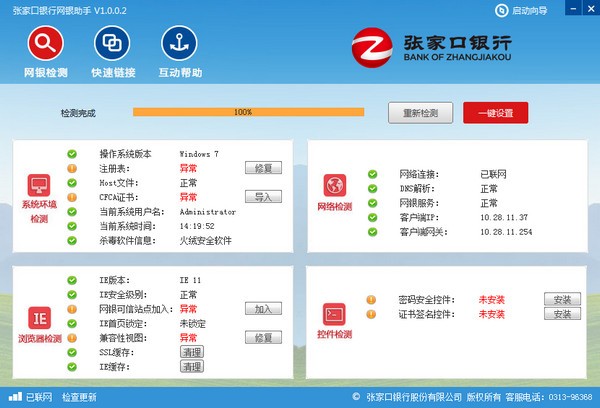
Task: Click the green check beside 网络连接
Action: tap(372, 175)
